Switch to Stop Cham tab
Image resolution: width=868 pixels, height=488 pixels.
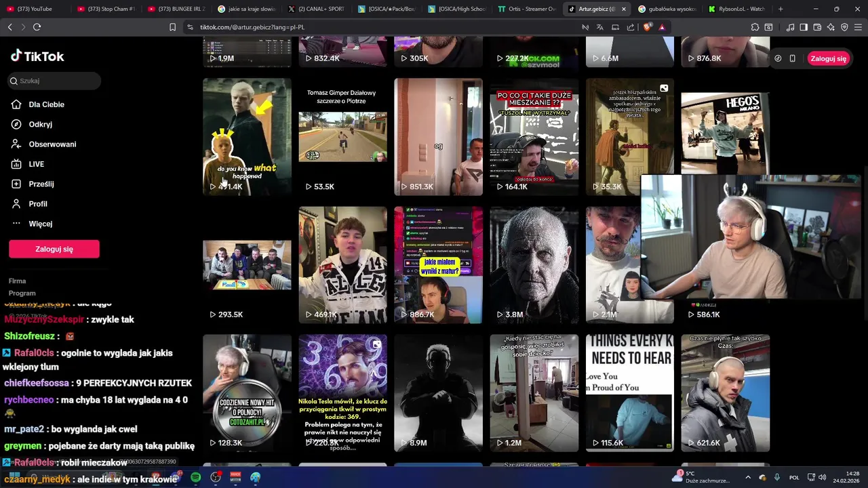point(107,9)
